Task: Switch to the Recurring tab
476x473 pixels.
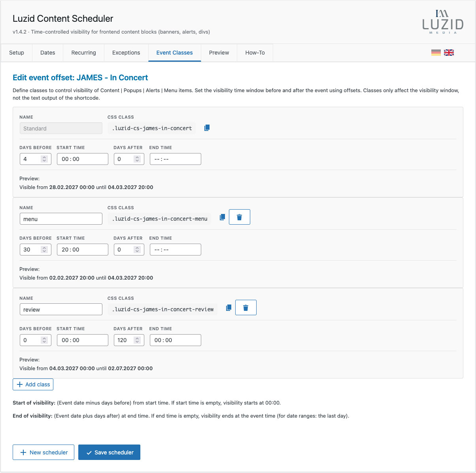Action: click(83, 53)
